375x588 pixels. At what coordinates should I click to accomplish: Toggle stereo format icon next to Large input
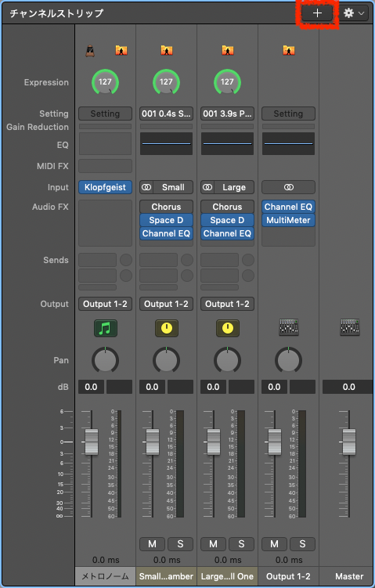[x=207, y=187]
